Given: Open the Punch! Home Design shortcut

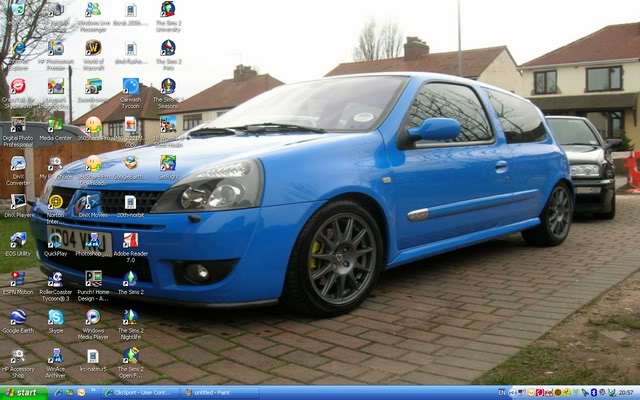Looking at the screenshot, I should click(x=93, y=279).
